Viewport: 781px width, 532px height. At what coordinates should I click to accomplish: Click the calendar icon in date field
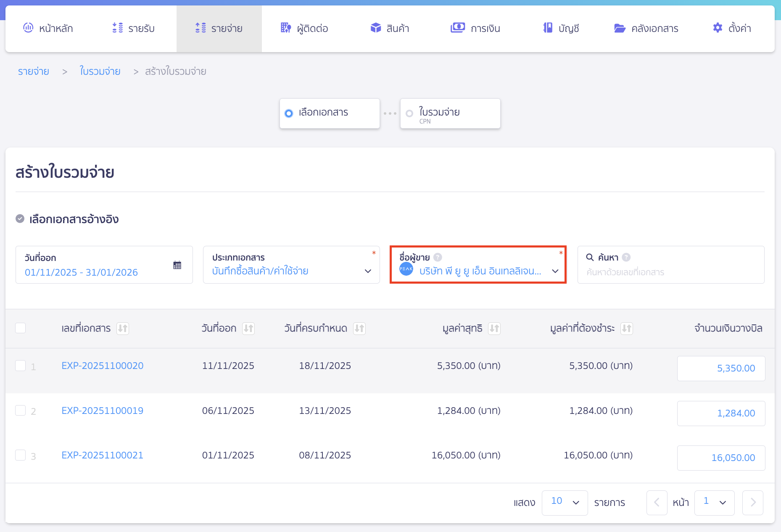pyautogui.click(x=177, y=265)
